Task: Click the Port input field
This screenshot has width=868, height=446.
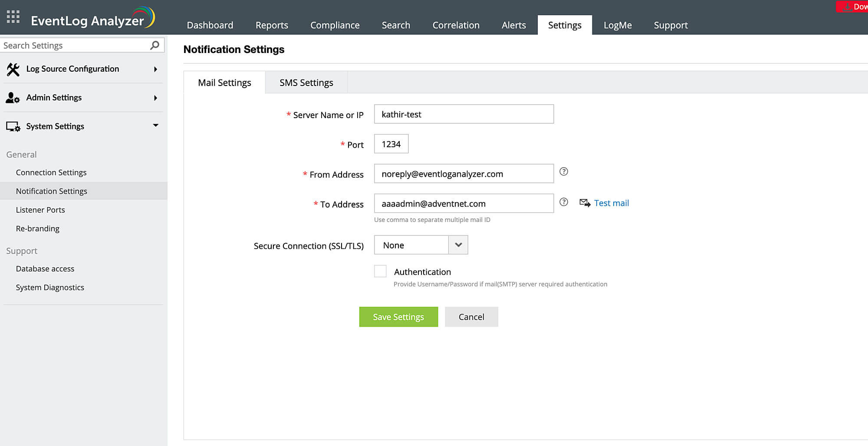Action: tap(391, 144)
